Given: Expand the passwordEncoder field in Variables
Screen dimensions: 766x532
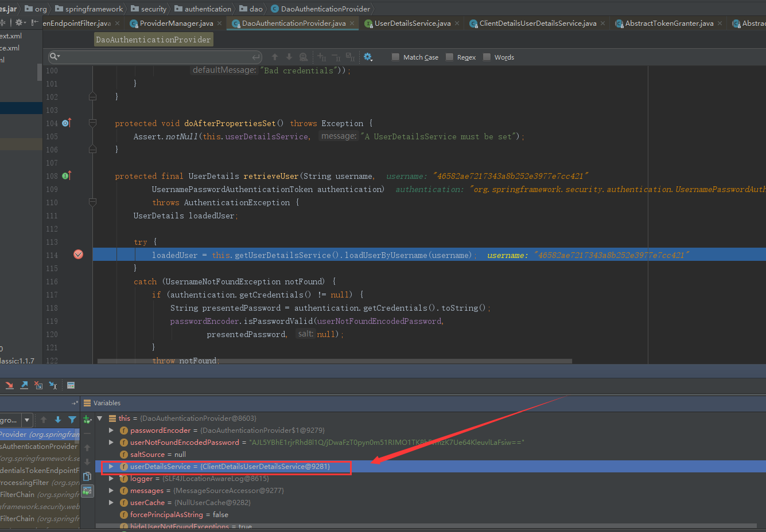Looking at the screenshot, I should pyautogui.click(x=111, y=431).
